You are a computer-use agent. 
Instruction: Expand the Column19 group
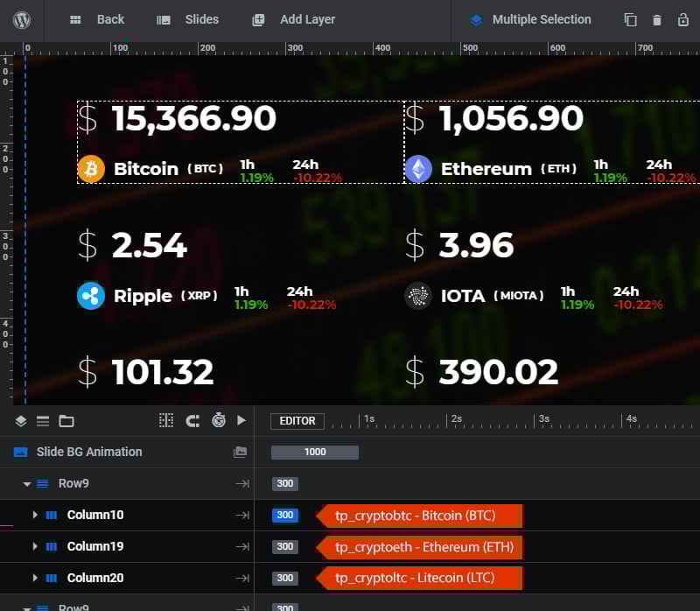pyautogui.click(x=35, y=546)
